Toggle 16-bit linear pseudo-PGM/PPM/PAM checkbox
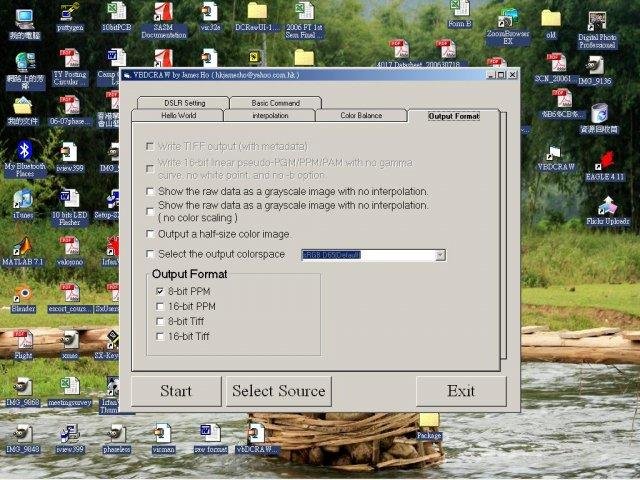This screenshot has height=480, width=640. click(150, 169)
